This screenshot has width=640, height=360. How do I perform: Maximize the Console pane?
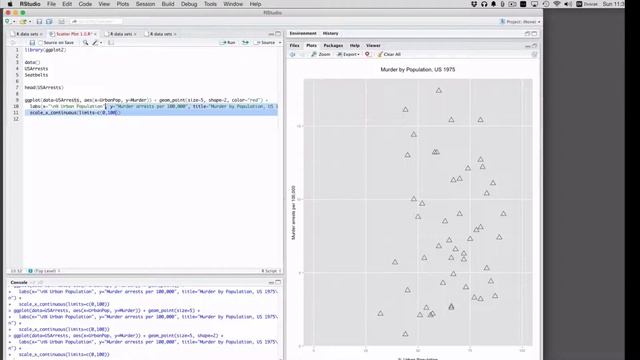278,282
